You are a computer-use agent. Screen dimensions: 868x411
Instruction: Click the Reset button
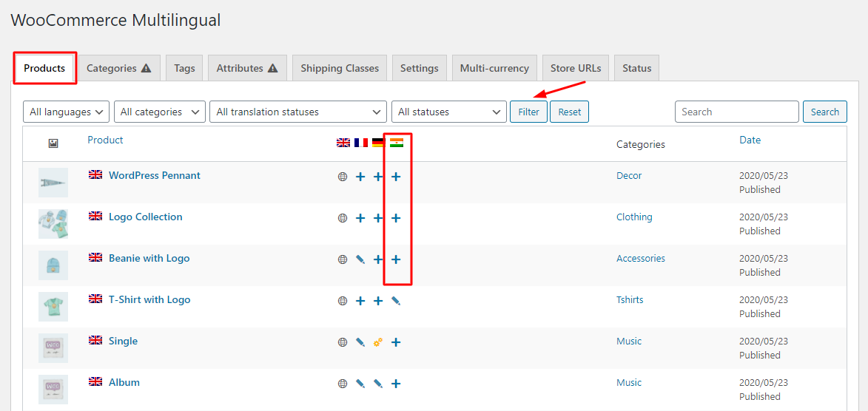[x=570, y=112]
